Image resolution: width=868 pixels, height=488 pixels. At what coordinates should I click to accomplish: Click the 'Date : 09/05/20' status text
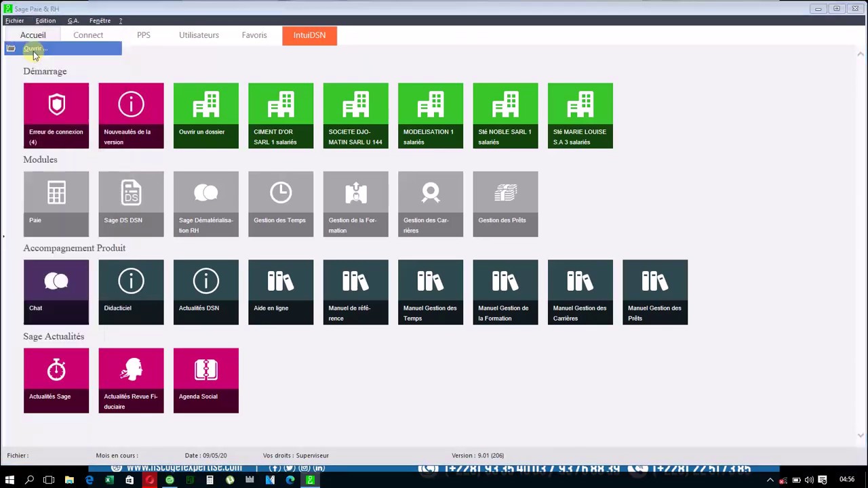coord(205,455)
